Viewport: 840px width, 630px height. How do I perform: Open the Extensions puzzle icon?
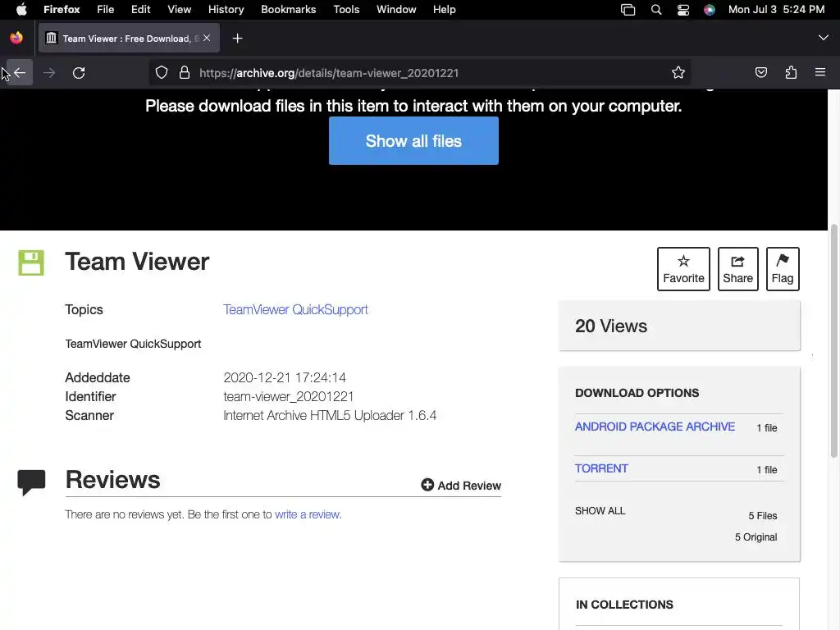791,72
